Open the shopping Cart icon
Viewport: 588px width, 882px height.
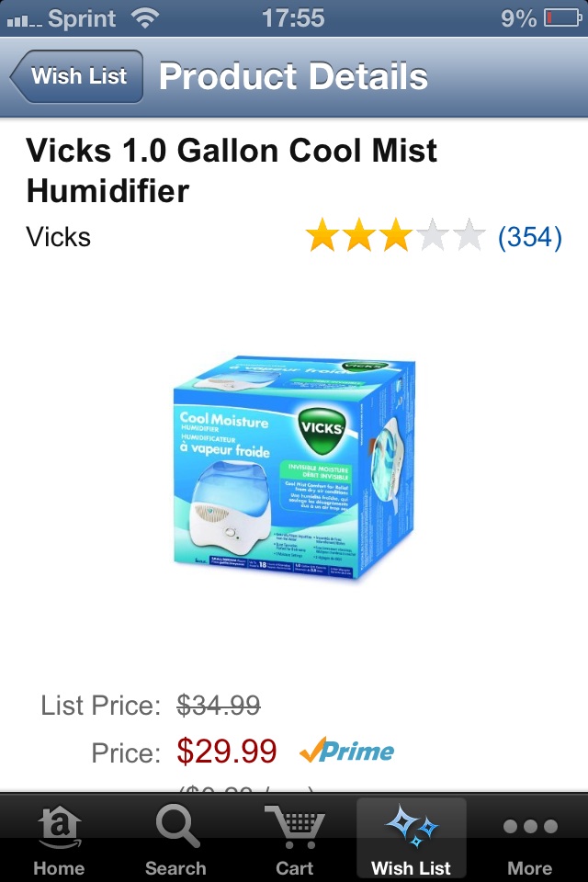tap(294, 826)
